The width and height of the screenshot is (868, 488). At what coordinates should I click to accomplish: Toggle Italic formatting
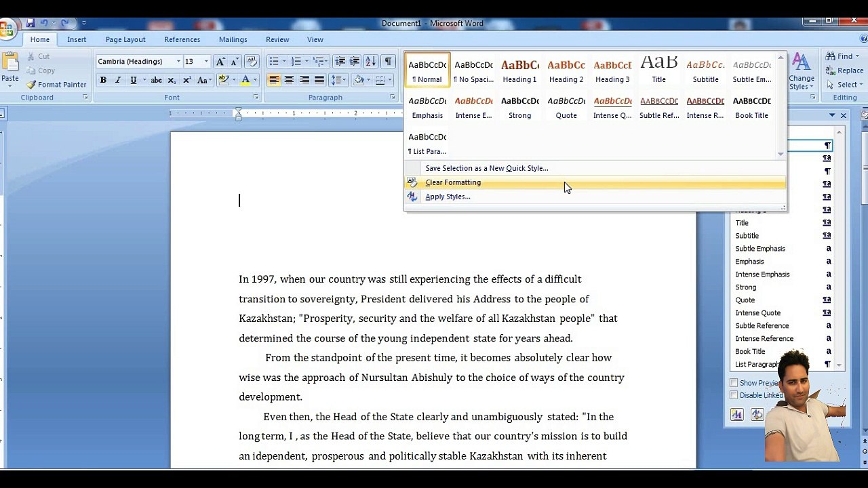[118, 80]
